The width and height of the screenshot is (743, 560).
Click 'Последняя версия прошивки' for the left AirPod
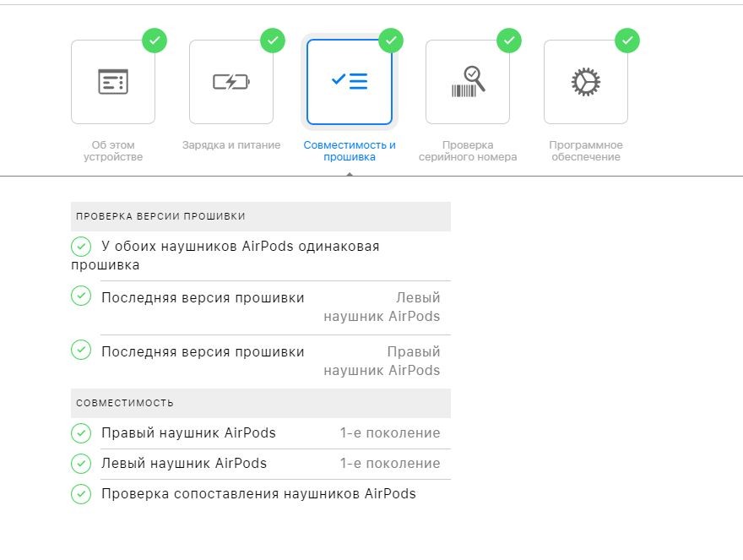[203, 297]
